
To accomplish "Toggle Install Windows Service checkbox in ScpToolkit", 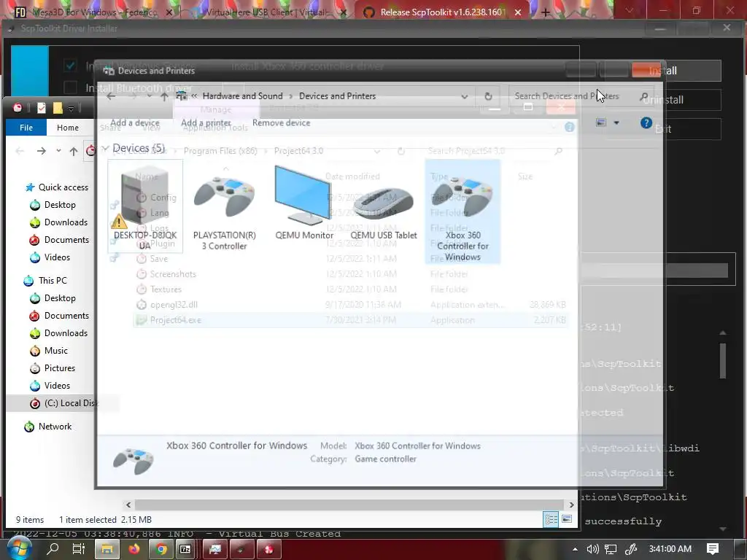I will click(70, 65).
